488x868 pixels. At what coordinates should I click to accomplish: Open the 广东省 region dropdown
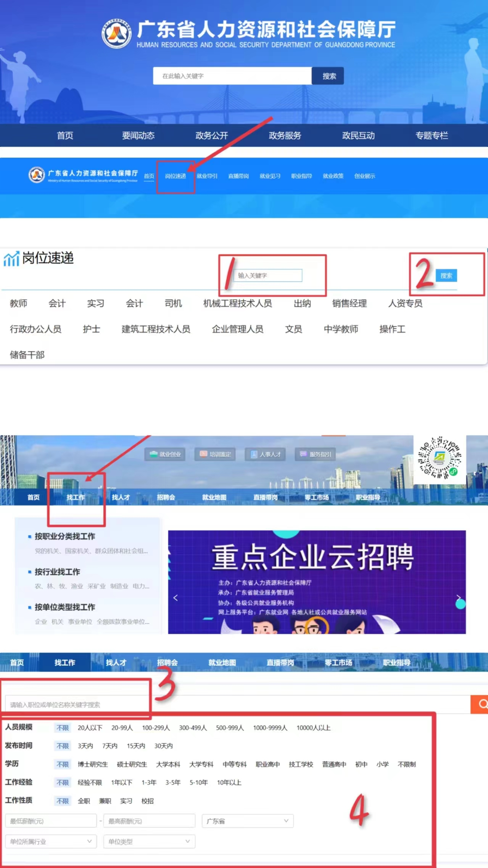(x=248, y=821)
